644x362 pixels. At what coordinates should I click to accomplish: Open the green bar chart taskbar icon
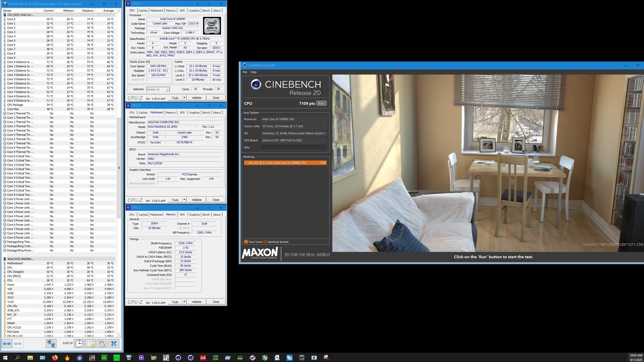coord(104,357)
